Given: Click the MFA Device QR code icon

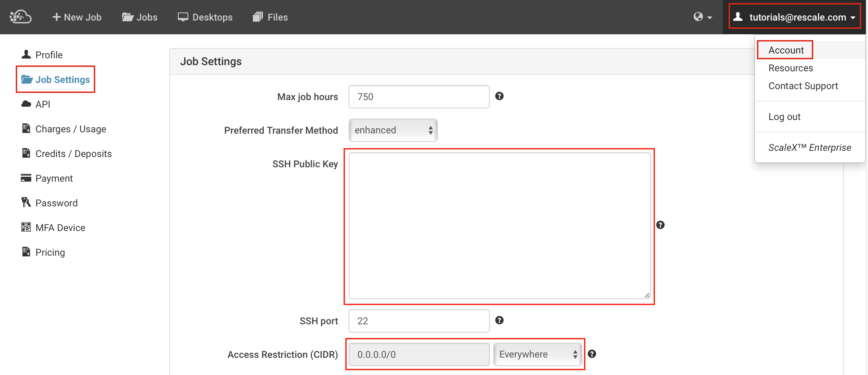Looking at the screenshot, I should click(x=26, y=227).
